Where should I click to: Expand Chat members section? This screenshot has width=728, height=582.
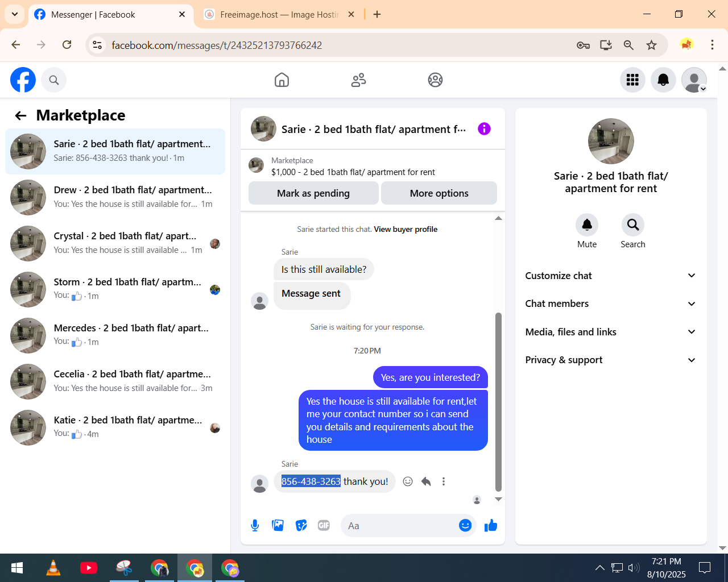pos(611,304)
